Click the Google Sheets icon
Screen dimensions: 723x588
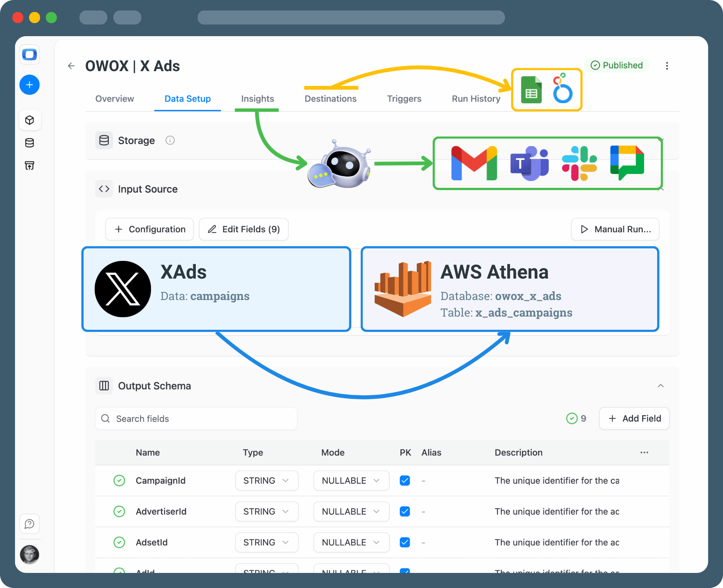click(x=531, y=90)
